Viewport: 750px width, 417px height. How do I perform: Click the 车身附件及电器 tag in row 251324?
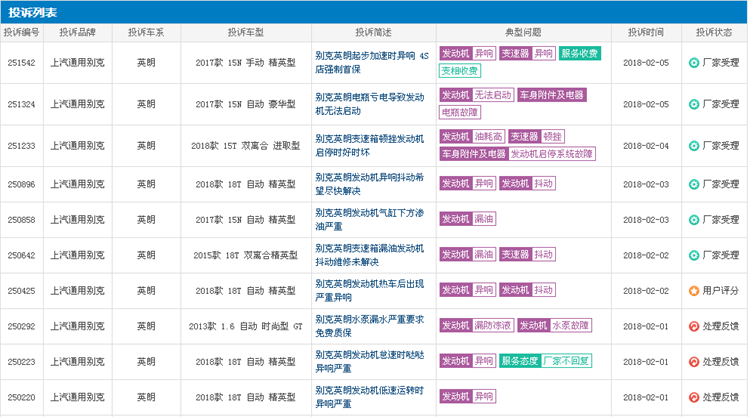(x=552, y=95)
